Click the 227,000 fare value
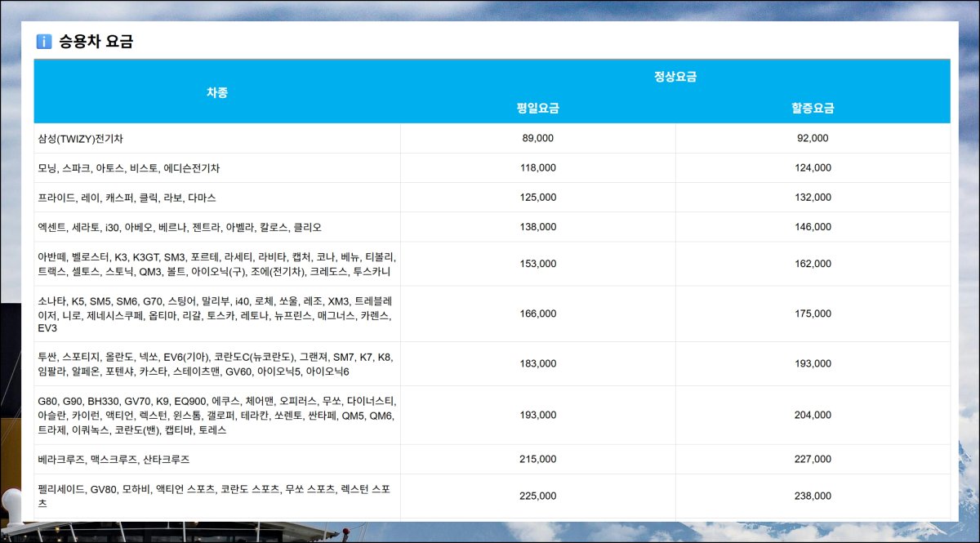Viewport: 980px width, 543px height. [x=813, y=460]
